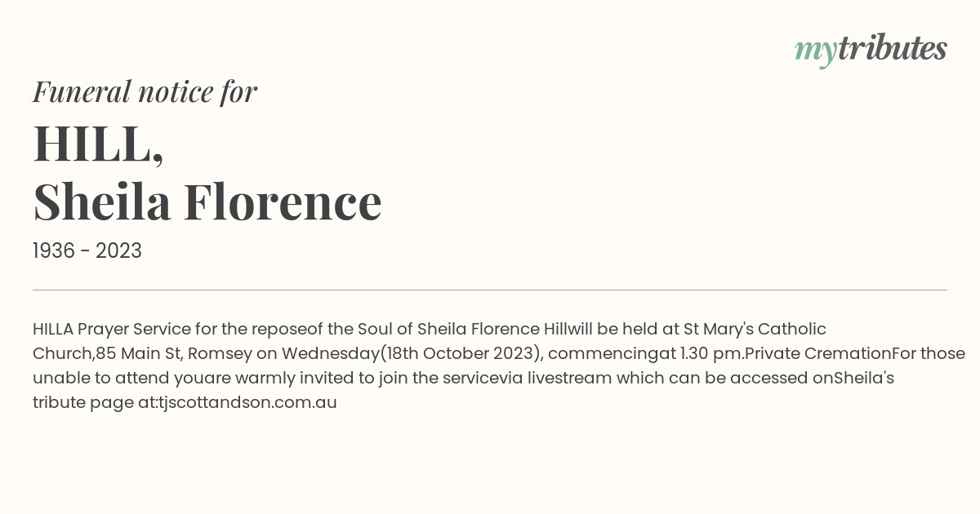Click the "Funeral notice for" heading
Viewport: 980px width, 514px height.
[145, 91]
